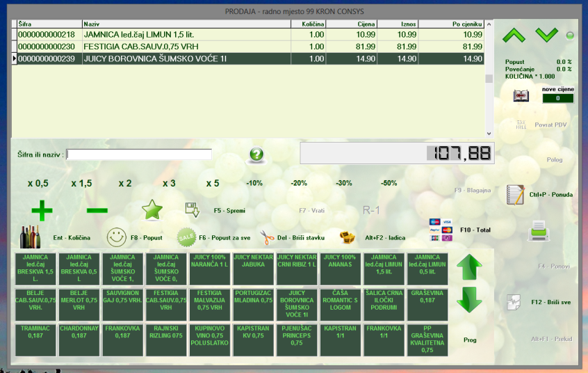Screen dimensions: 588x373
Task: Click the torn paper delete-all icon
Action: click(x=514, y=302)
